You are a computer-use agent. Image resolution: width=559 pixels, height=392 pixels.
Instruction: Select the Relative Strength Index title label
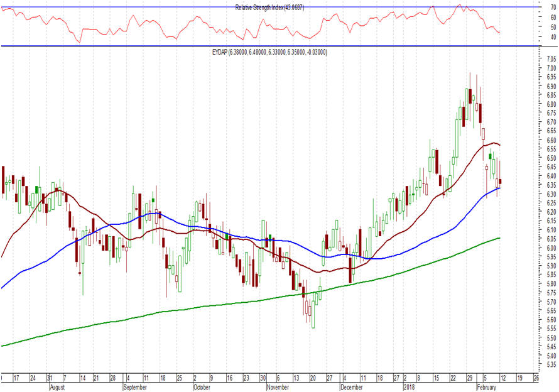(x=269, y=8)
